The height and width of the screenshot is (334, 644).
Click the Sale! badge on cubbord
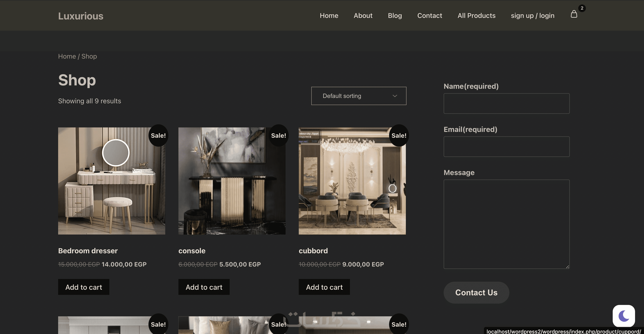click(x=398, y=135)
